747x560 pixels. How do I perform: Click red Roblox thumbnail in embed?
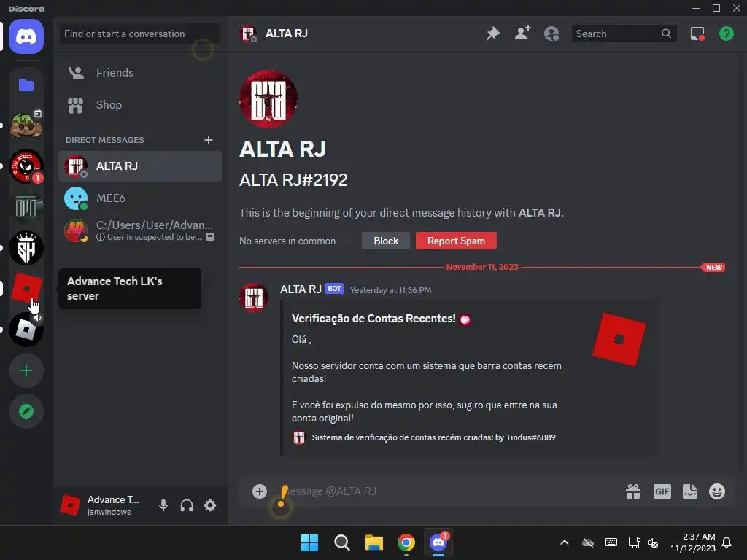[619, 340]
